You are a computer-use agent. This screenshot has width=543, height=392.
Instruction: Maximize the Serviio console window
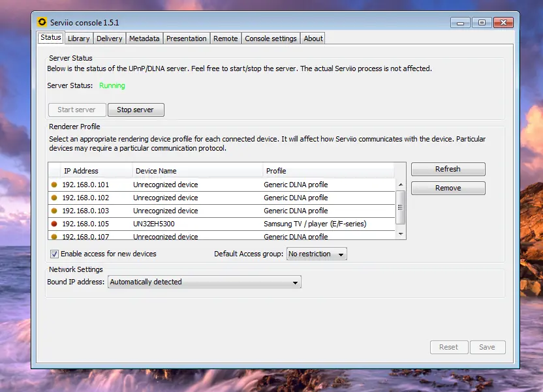tap(482, 22)
